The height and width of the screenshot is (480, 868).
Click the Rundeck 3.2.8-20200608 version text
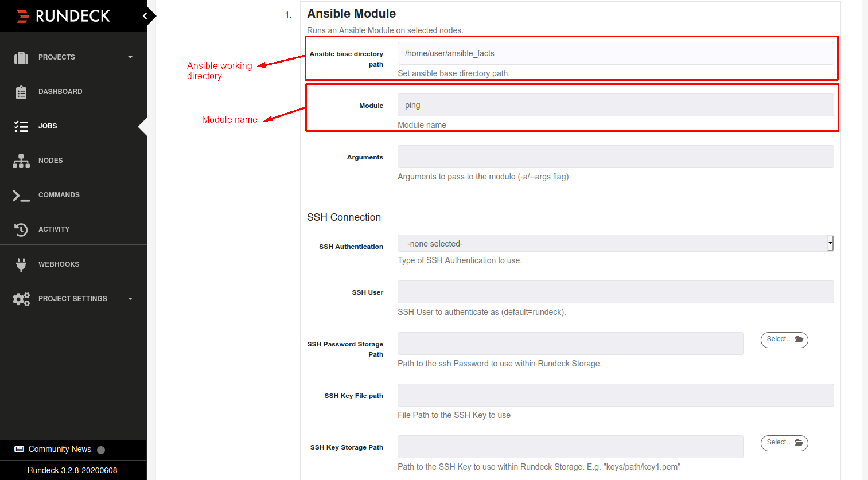coord(72,470)
